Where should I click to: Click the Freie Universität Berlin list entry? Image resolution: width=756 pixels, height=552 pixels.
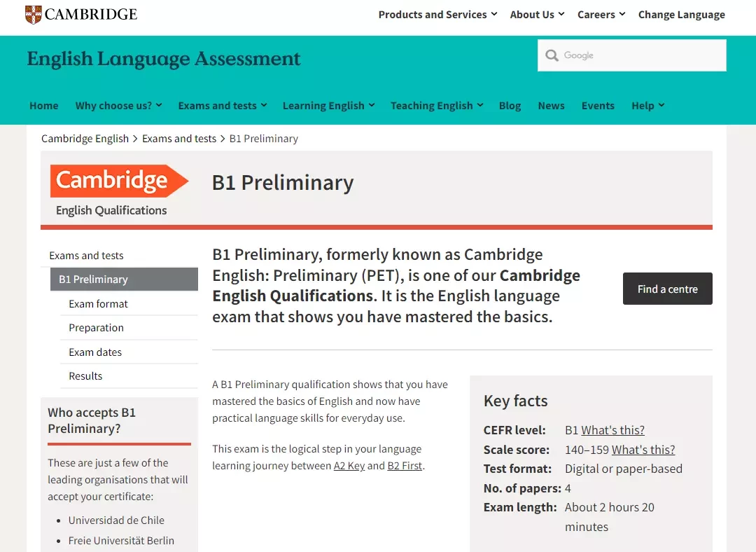tap(121, 540)
